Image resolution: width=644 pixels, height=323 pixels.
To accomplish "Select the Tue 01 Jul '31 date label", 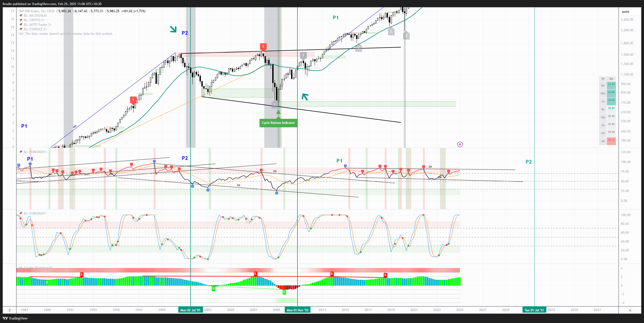I will tap(534, 310).
